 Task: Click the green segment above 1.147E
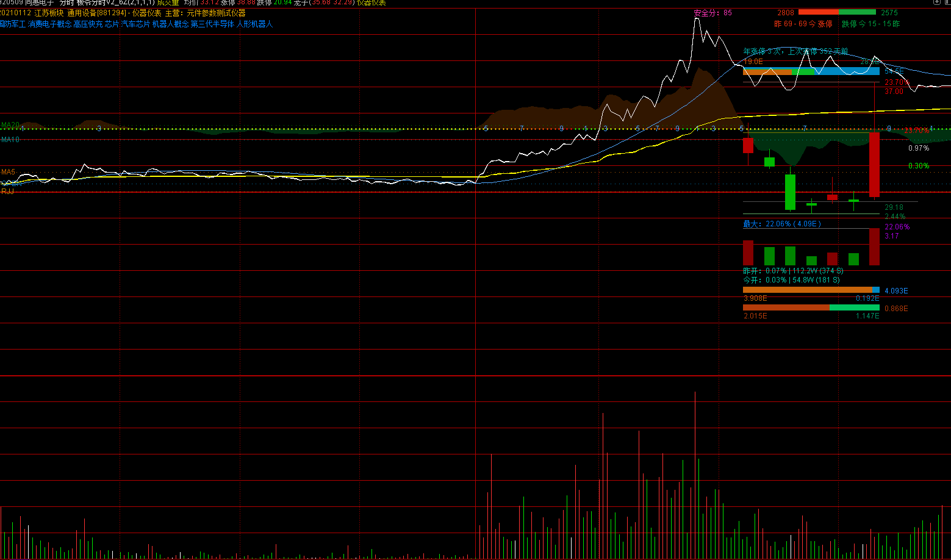click(x=854, y=308)
